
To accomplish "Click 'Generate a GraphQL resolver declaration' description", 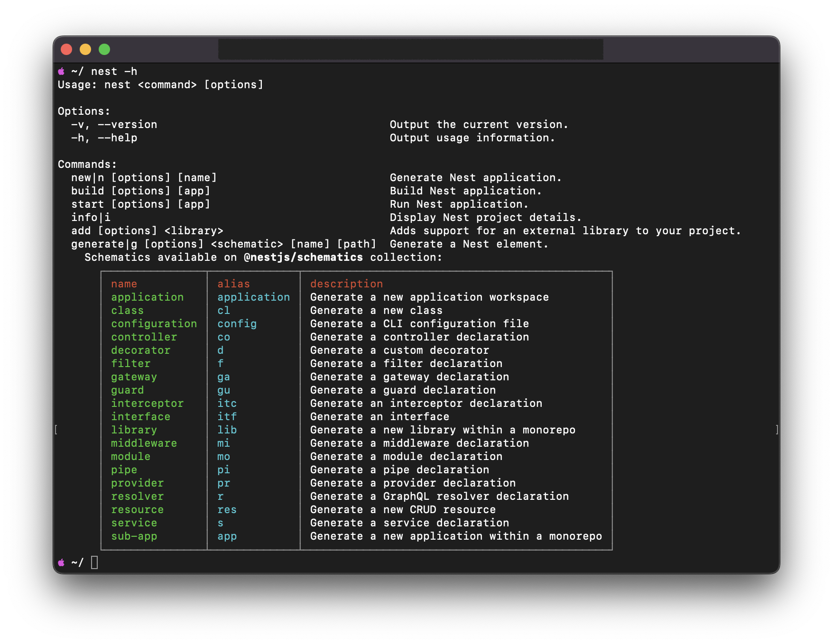I will [440, 497].
